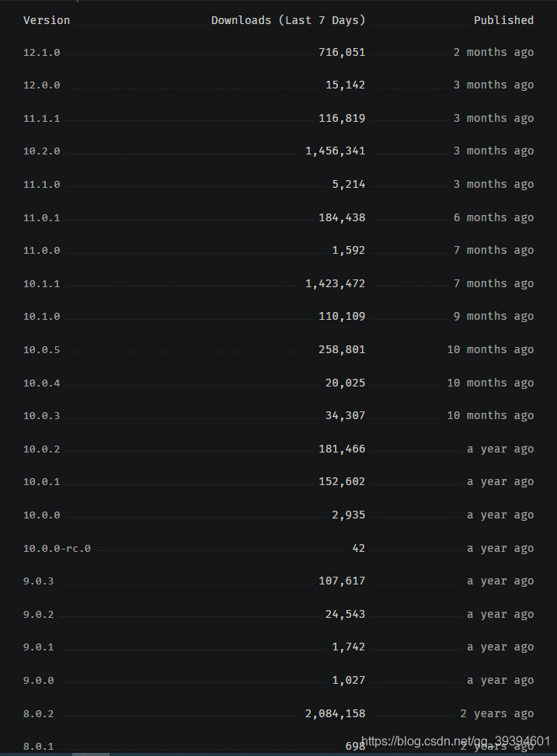Open version 11.0.1 link
The width and height of the screenshot is (557, 756).
(x=41, y=218)
